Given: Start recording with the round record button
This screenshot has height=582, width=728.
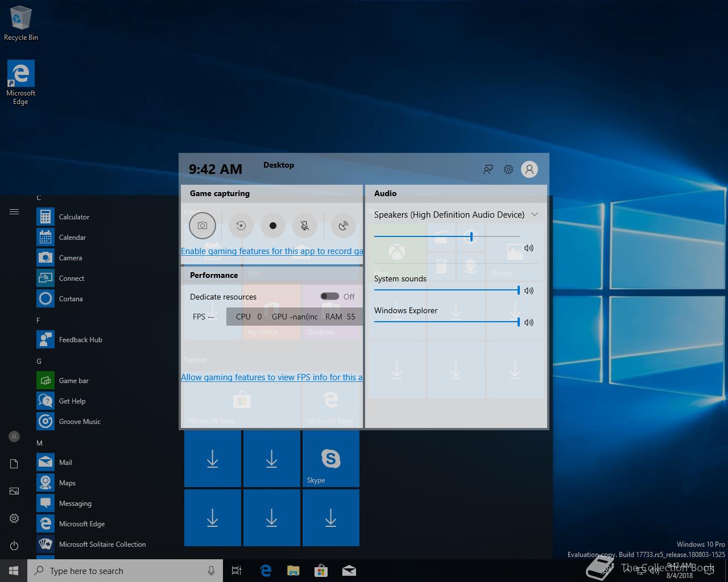Looking at the screenshot, I should coord(273,226).
